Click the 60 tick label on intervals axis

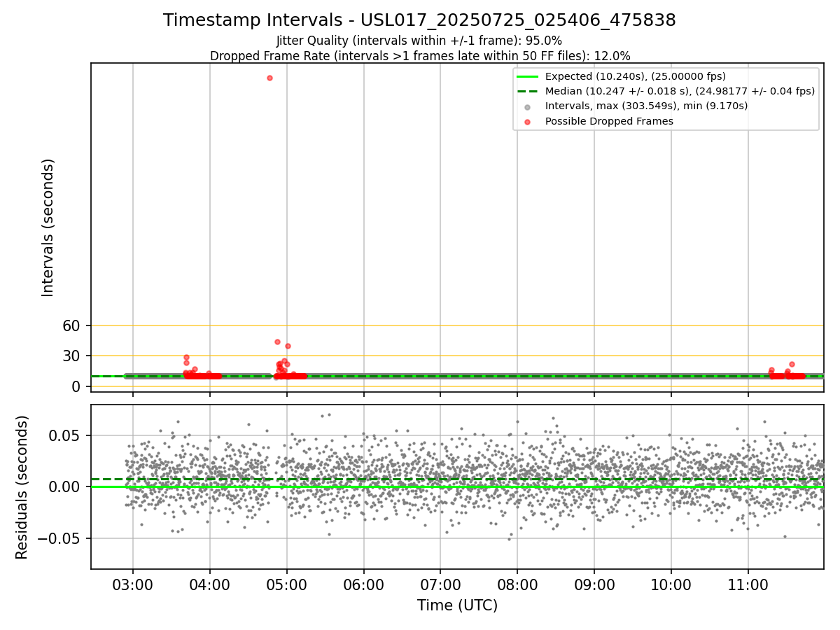(71, 325)
